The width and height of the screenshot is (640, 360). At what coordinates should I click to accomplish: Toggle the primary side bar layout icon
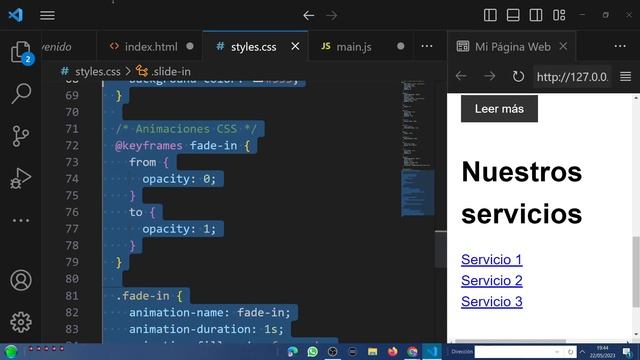(490, 15)
